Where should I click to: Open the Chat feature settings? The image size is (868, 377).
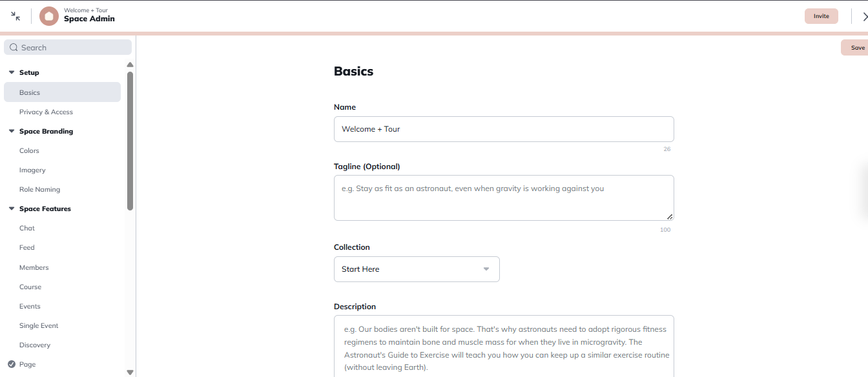(x=27, y=228)
